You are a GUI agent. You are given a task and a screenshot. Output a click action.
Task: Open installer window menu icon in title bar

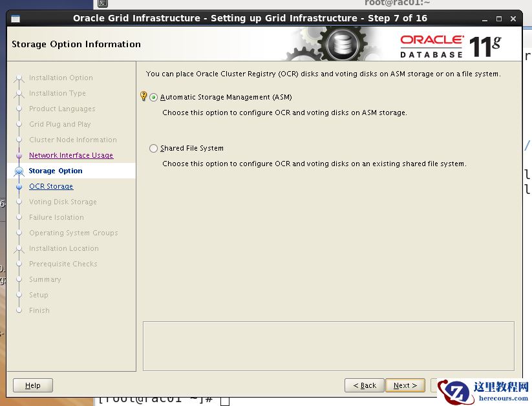pos(16,19)
